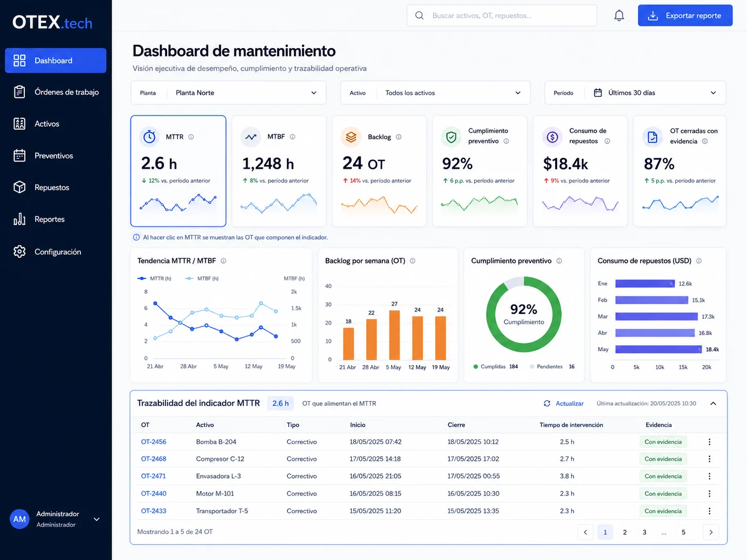The width and height of the screenshot is (747, 560).
Task: Click the OT cerradas document icon
Action: (653, 137)
